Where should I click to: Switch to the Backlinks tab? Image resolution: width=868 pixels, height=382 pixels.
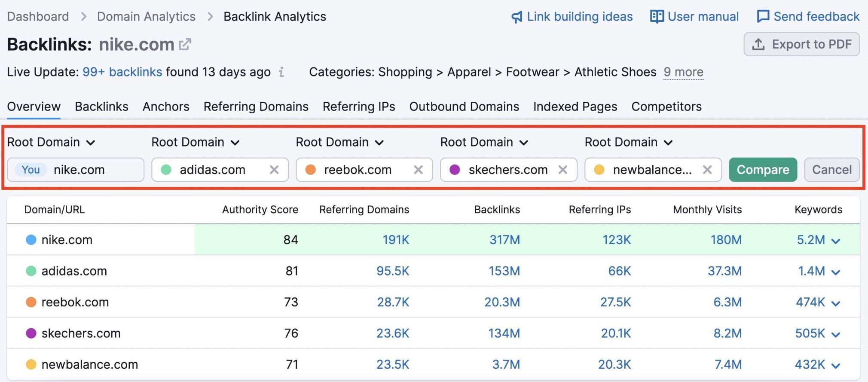101,107
